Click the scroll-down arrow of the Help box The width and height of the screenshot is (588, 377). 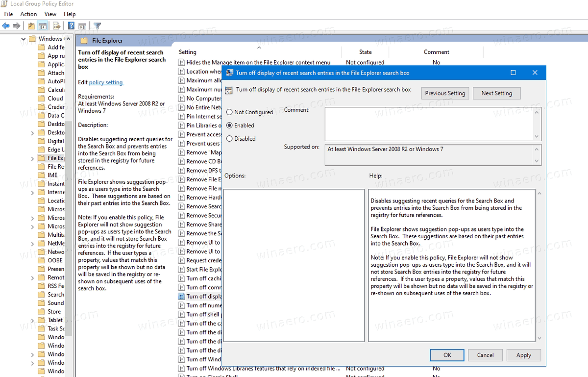(x=539, y=338)
